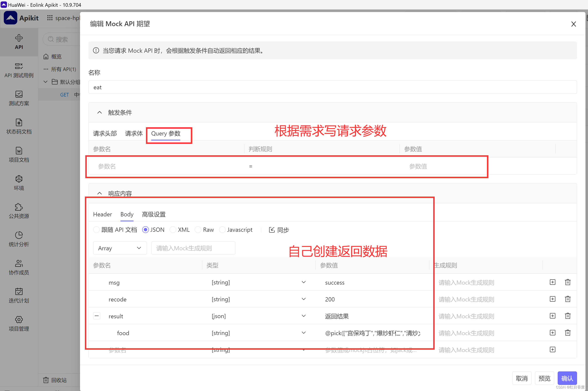Open the 测试方案 sidebar section
This screenshot has width=588, height=391.
19,98
